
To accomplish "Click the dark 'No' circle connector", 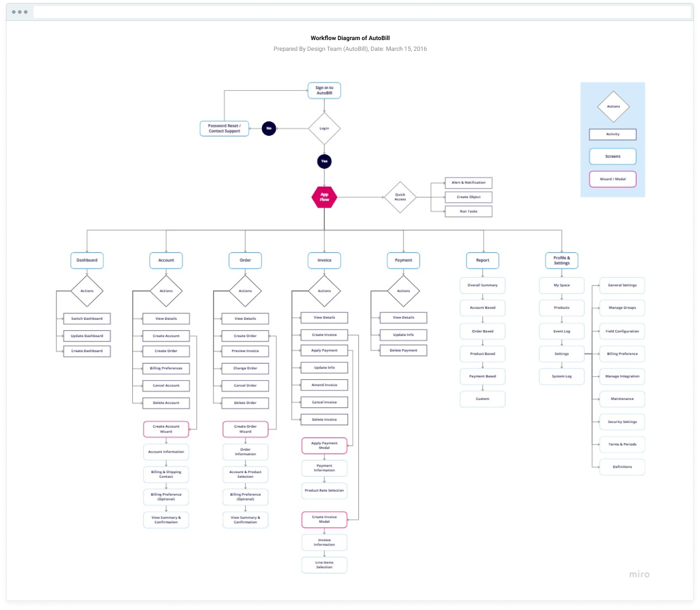I will click(x=269, y=129).
